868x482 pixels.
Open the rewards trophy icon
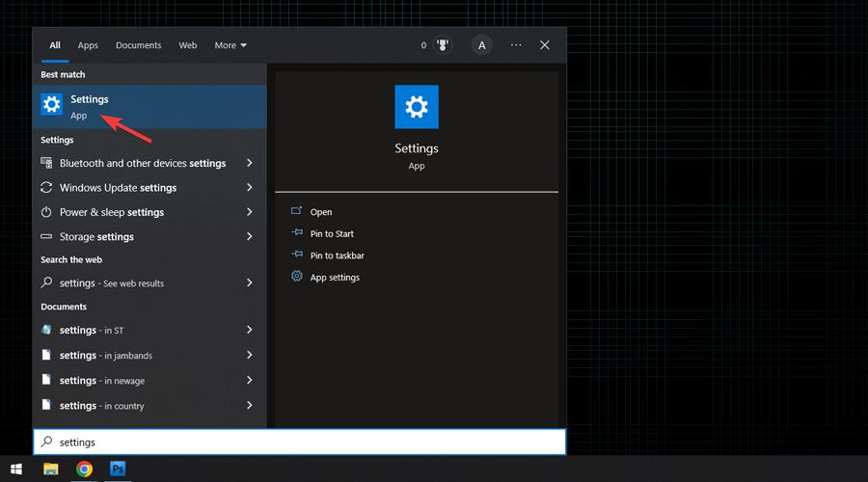tap(443, 44)
